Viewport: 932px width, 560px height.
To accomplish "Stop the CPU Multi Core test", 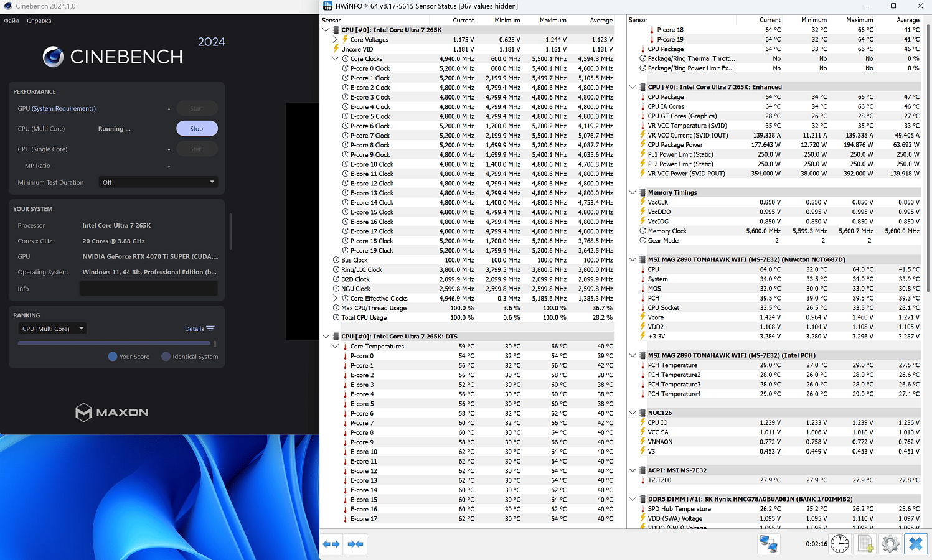I will [197, 129].
